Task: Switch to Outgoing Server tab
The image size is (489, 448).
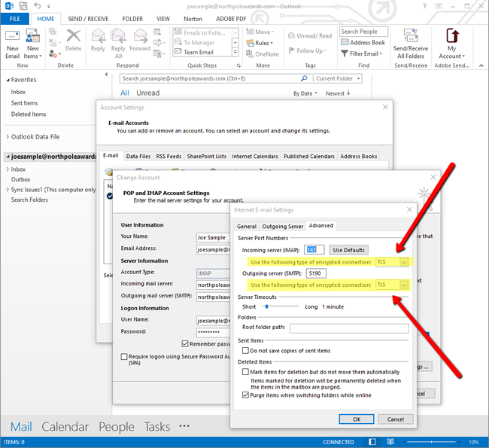Action: tap(283, 227)
